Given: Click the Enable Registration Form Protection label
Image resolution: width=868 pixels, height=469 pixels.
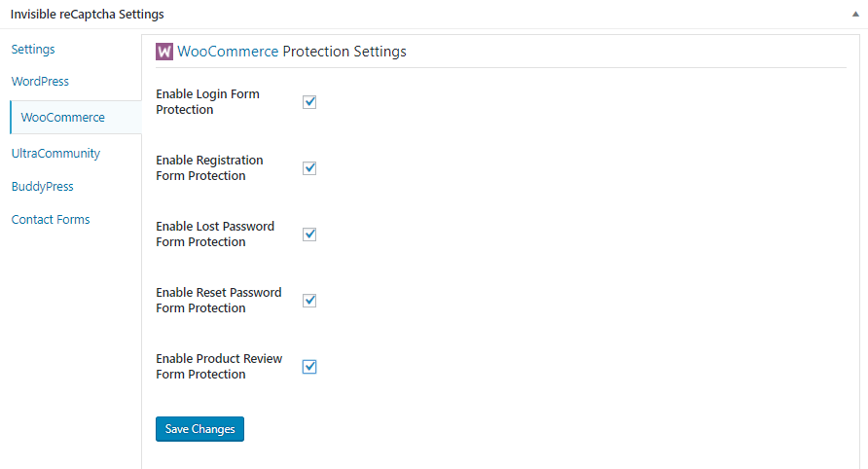Looking at the screenshot, I should pyautogui.click(x=209, y=168).
